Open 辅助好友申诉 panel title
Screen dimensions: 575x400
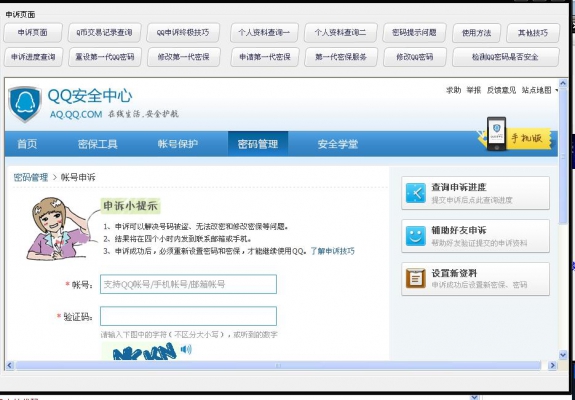(459, 230)
